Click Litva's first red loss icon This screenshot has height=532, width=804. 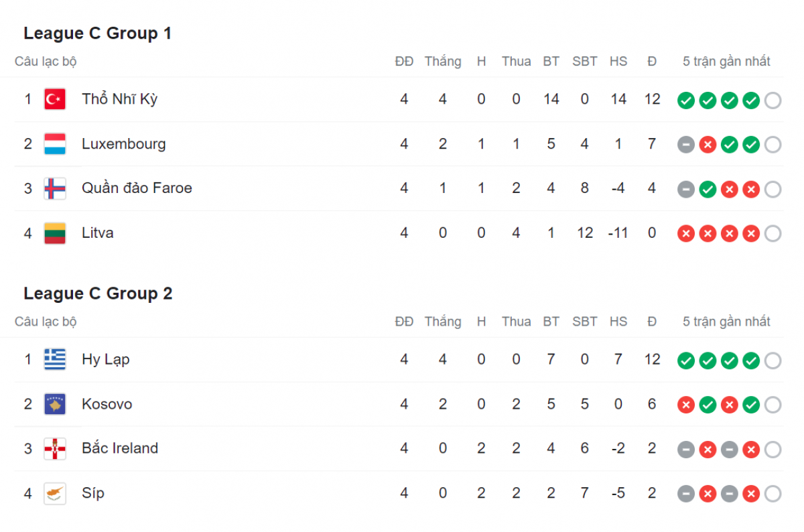point(685,234)
